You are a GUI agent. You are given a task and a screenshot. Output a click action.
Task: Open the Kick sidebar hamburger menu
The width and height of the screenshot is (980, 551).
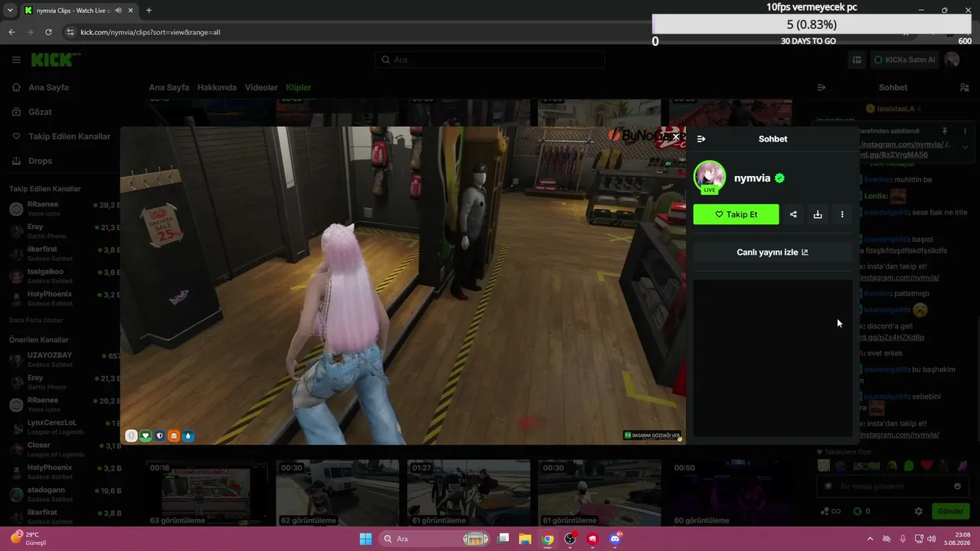click(16, 60)
